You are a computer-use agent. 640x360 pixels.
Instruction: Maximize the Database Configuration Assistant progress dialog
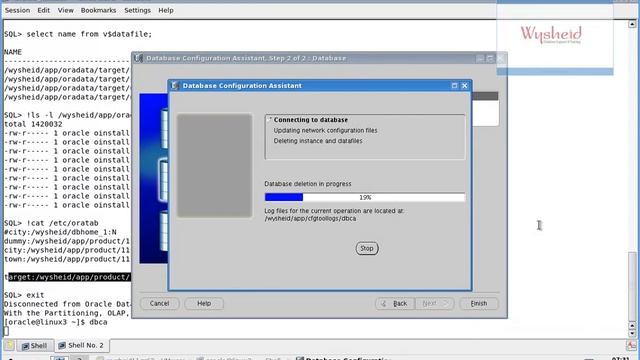point(454,86)
